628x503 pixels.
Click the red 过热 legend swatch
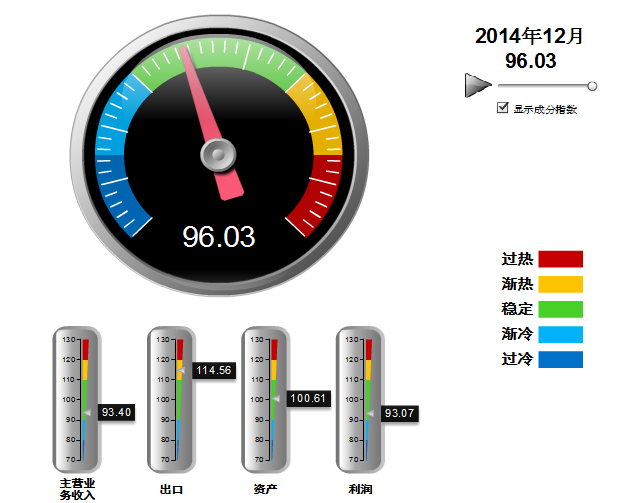pos(560,259)
